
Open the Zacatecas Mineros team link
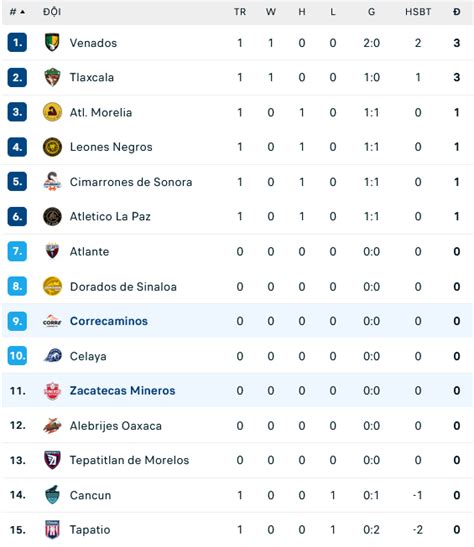click(122, 390)
